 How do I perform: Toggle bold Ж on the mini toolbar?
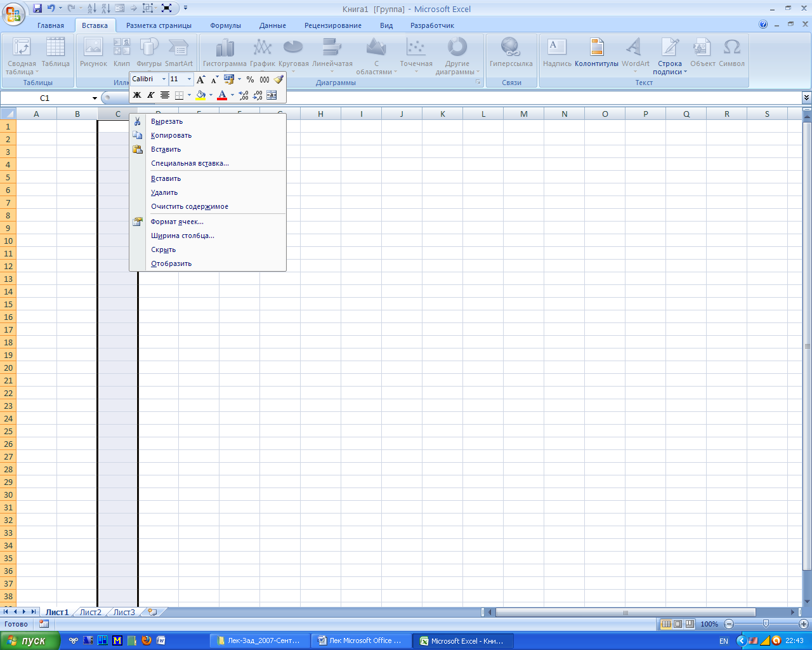(x=136, y=95)
